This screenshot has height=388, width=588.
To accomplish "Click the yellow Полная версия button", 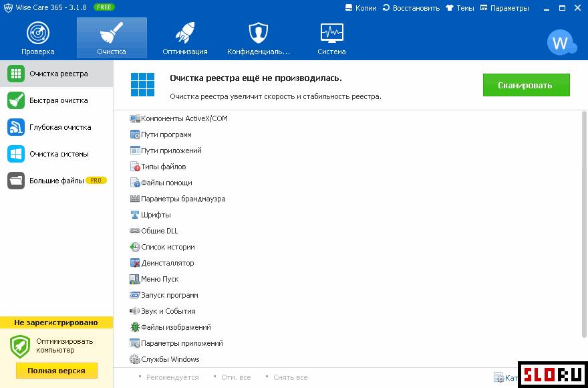I will point(56,371).
